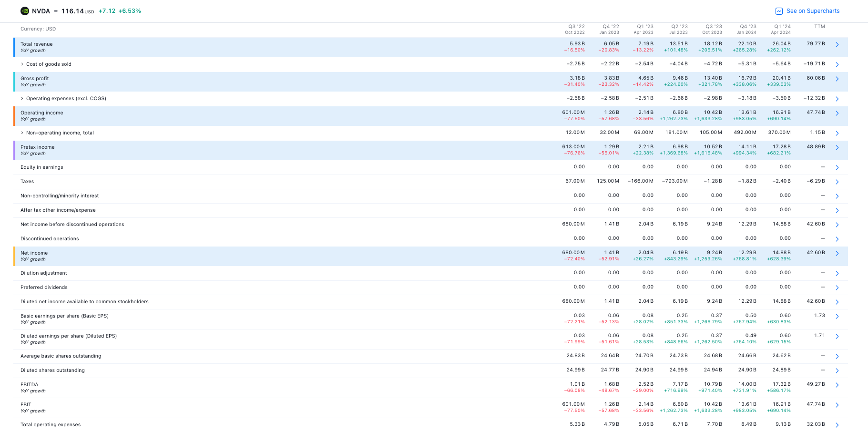Click the Currency: USD label
This screenshot has width=868, height=432.
(x=38, y=29)
